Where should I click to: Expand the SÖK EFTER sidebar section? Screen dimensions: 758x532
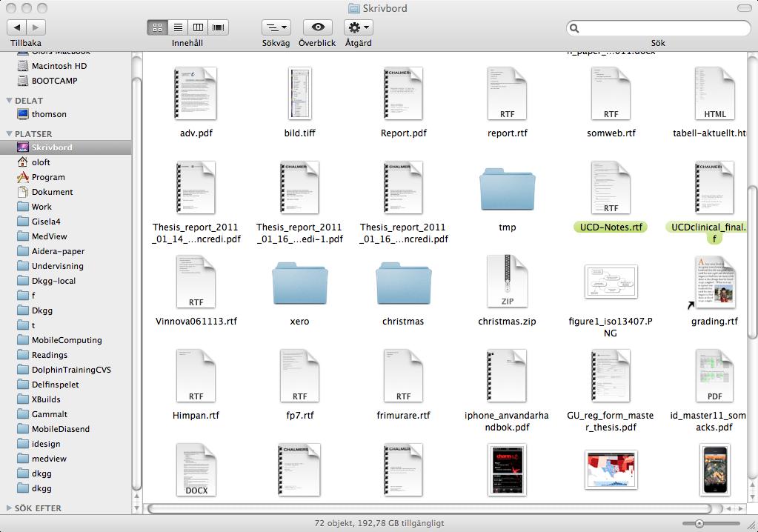(9, 508)
